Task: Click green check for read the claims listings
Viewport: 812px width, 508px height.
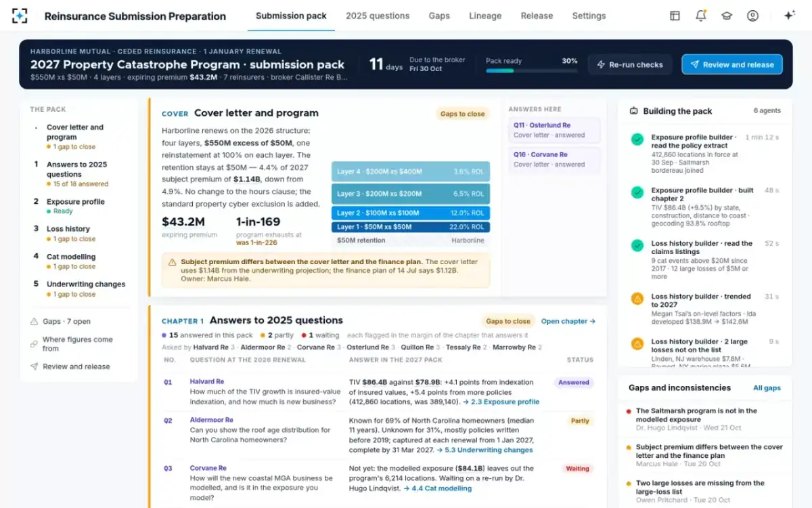Action: tap(637, 245)
